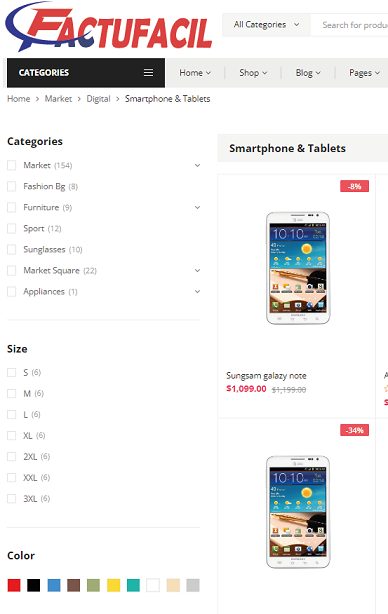This screenshot has width=388, height=614.
Task: Open the second phone product image
Action: 298,512
